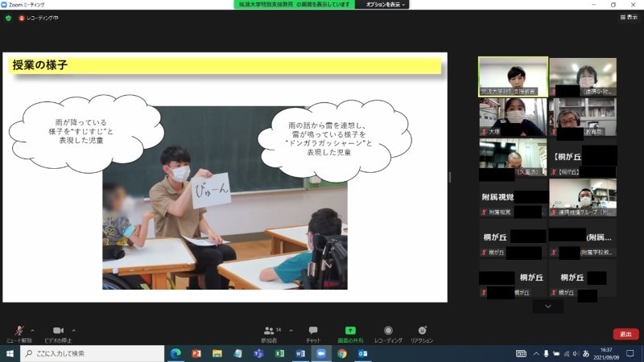
Task: Click the green encryption shield icon
Action: coord(8,17)
